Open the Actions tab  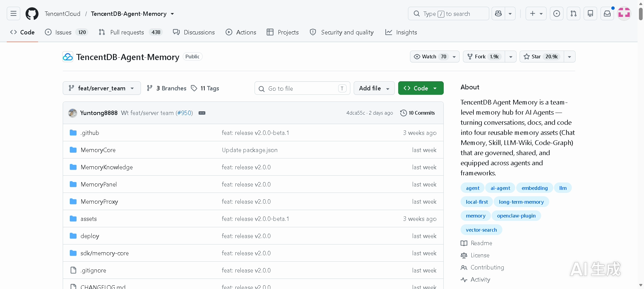[241, 32]
